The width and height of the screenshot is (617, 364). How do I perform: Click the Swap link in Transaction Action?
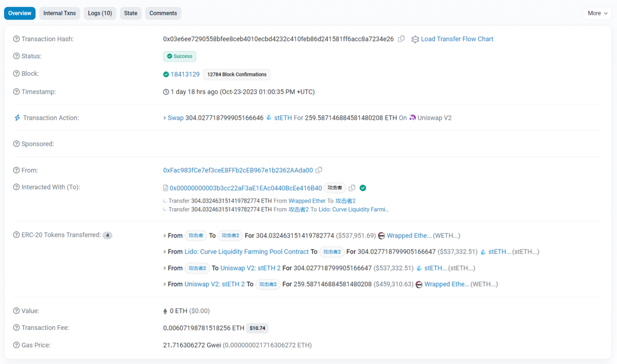point(175,118)
